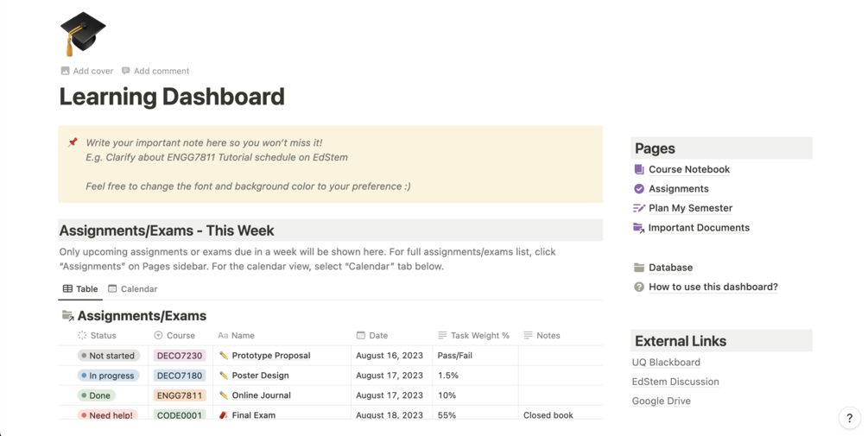Viewport: 868px width, 436px height.
Task: Switch to the Calendar view tab
Action: 132,289
